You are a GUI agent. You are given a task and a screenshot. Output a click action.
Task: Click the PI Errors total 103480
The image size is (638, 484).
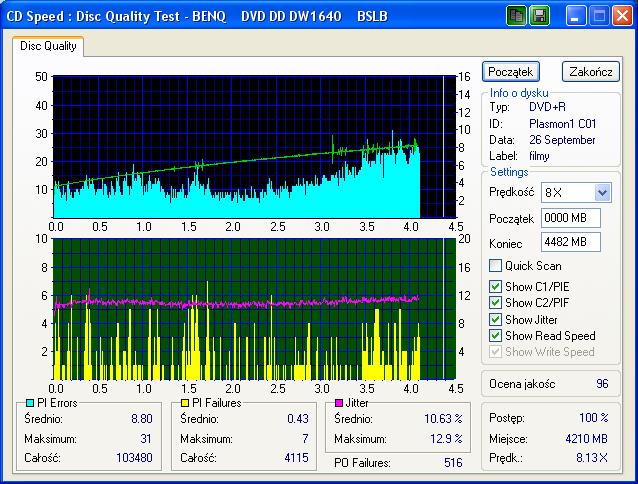134,458
